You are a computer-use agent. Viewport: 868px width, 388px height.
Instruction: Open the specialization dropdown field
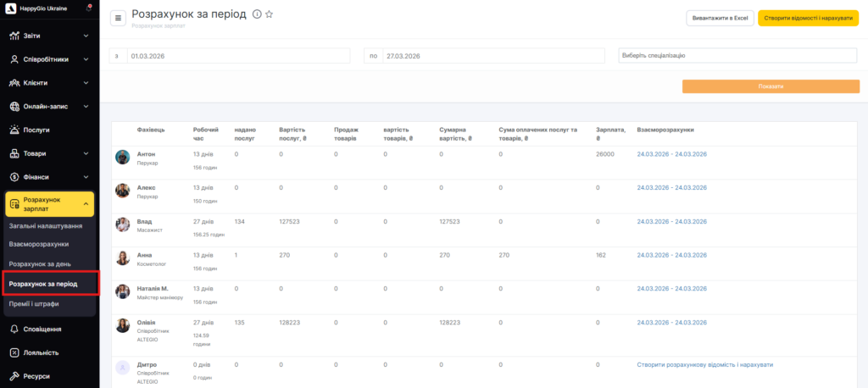(x=738, y=55)
